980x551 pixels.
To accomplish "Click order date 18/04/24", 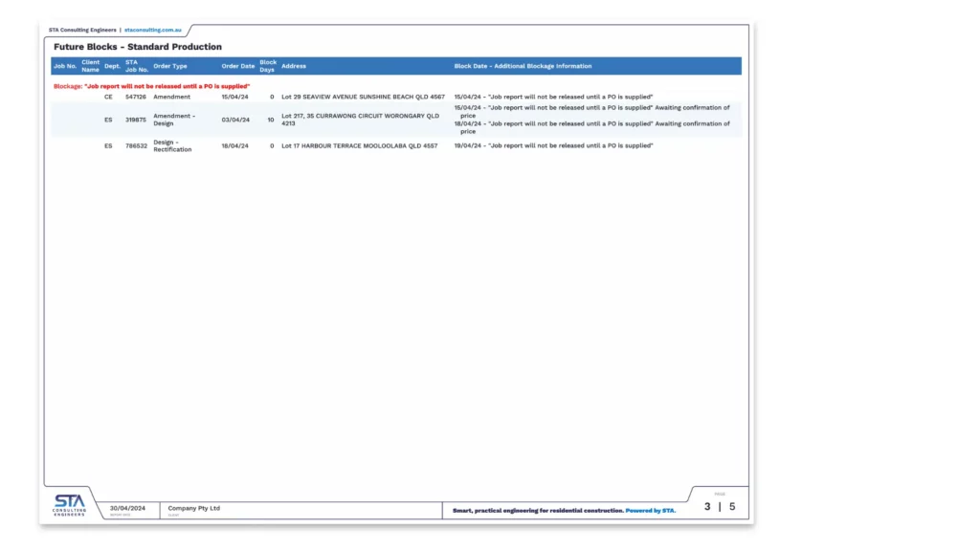I will [235, 145].
